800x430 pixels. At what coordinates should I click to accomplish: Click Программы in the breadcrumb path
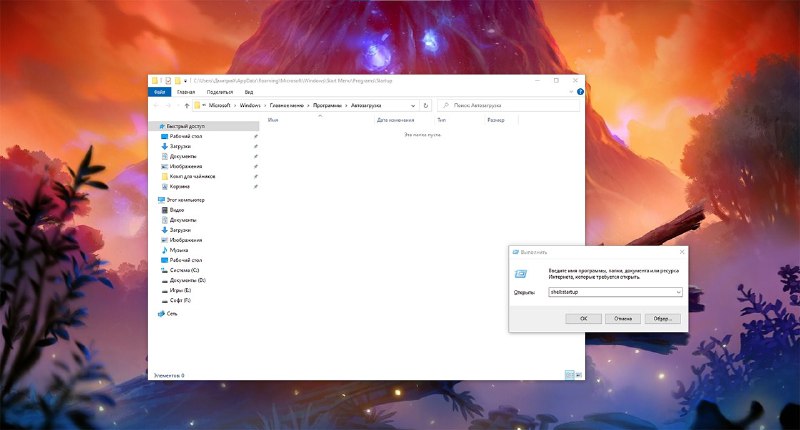click(327, 106)
